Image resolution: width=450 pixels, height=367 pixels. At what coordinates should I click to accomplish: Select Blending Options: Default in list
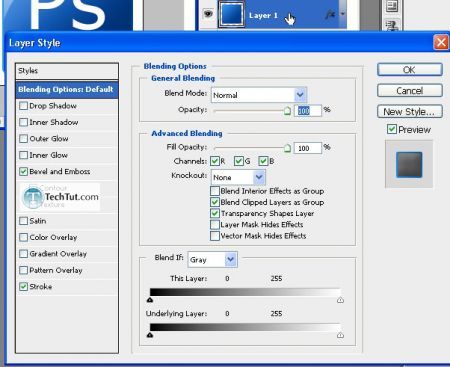coord(67,89)
